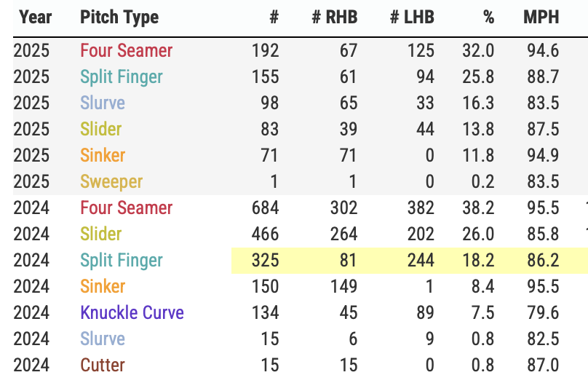This screenshot has height=383, width=588.
Task: Open 2025 Split Finger pitch link
Action: (121, 77)
